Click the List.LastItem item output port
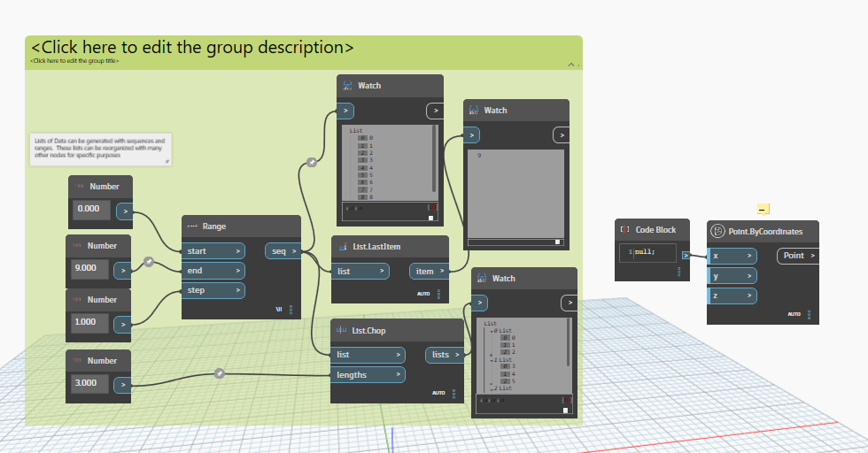This screenshot has height=453, width=868. coord(429,271)
